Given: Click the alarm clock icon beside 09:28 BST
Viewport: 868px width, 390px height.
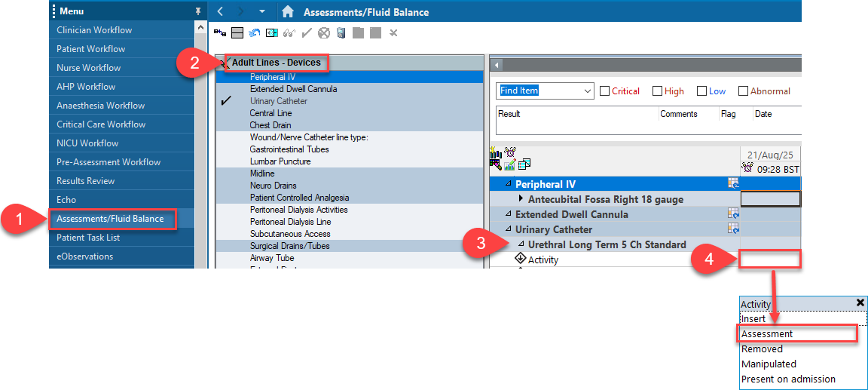Looking at the screenshot, I should pyautogui.click(x=748, y=168).
